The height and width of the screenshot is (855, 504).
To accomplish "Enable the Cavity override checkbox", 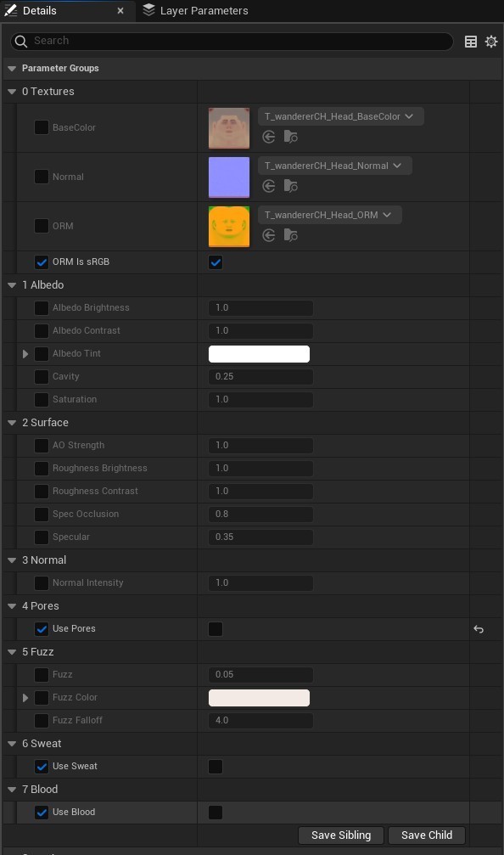I will click(42, 377).
